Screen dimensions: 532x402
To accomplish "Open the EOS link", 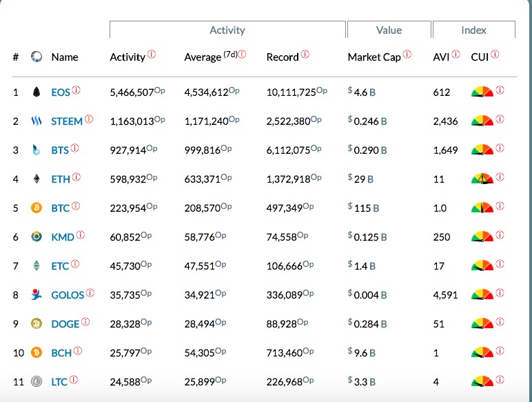I will coord(61,92).
